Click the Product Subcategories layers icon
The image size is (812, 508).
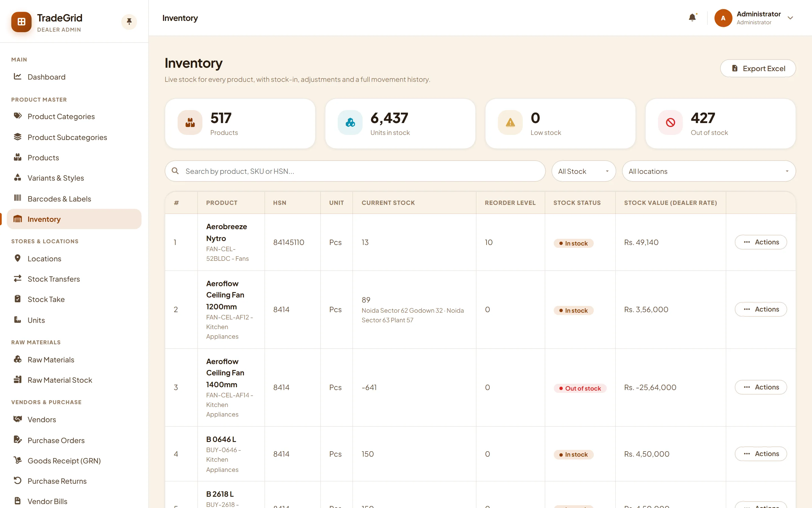pyautogui.click(x=17, y=137)
